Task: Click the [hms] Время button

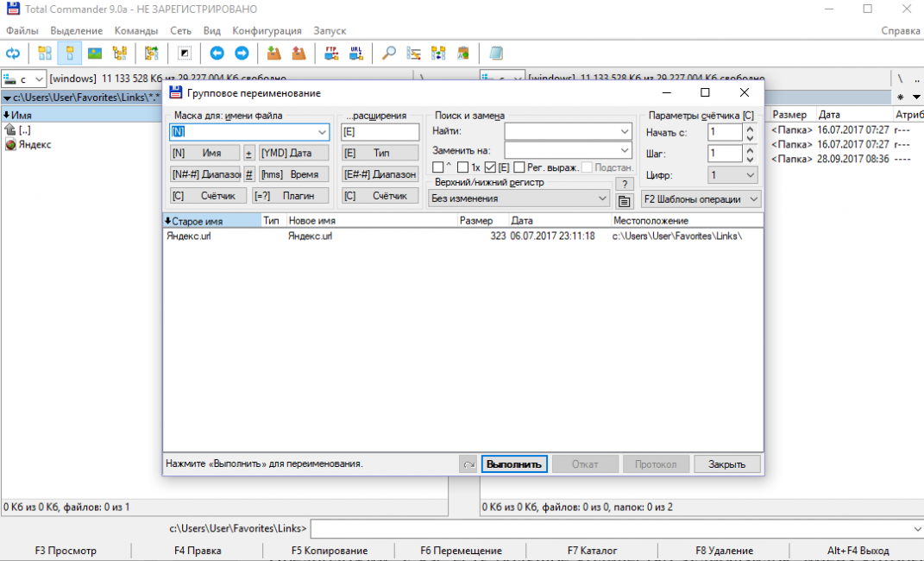Action: click(x=293, y=174)
